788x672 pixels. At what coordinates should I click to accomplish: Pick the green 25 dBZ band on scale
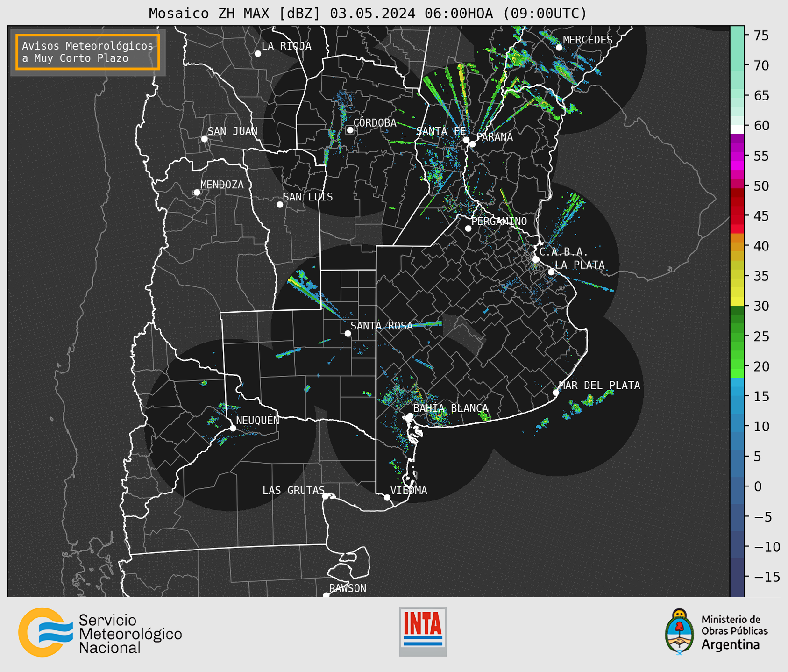tap(737, 336)
